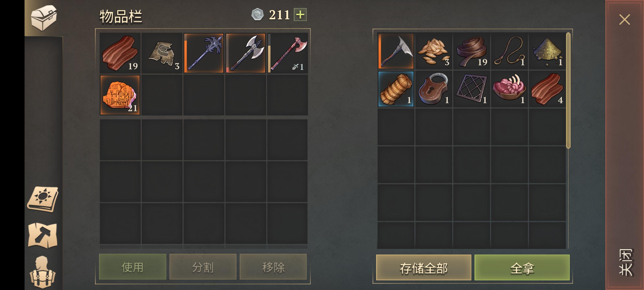644x290 pixels.
Task: Click the storage chest scrollbar
Action: point(568,90)
